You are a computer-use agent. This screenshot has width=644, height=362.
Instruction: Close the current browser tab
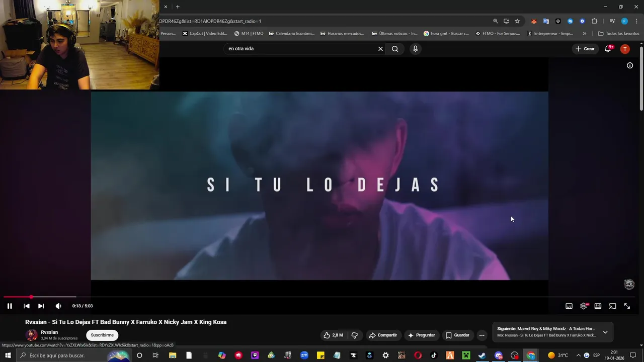point(166,7)
